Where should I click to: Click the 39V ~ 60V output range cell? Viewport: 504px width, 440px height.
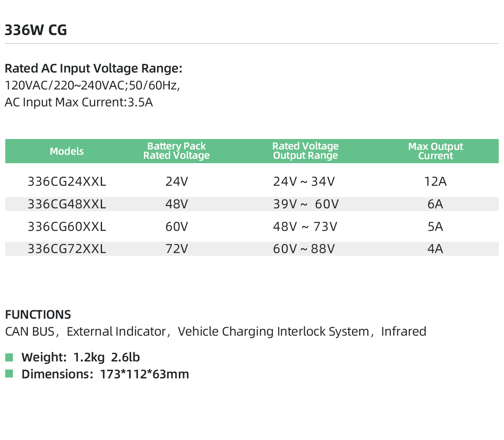click(306, 204)
